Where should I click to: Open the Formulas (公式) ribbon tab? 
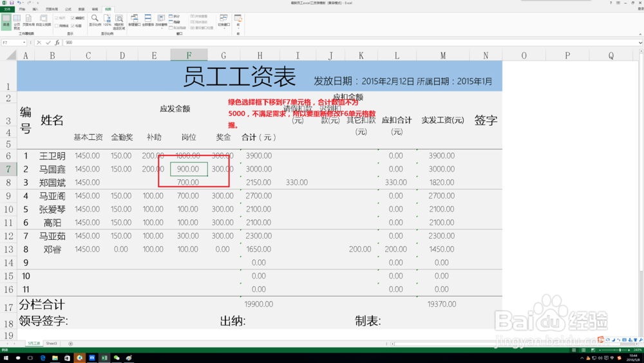click(x=68, y=9)
